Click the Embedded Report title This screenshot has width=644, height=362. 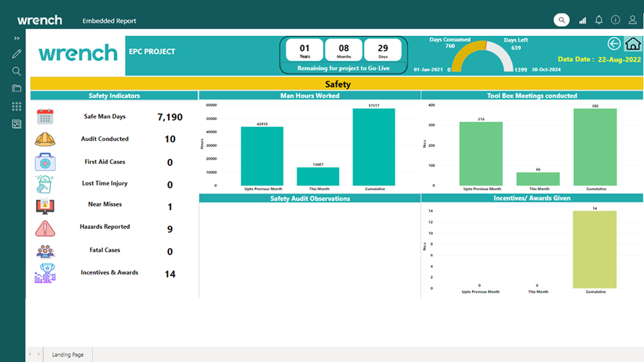[x=109, y=21]
